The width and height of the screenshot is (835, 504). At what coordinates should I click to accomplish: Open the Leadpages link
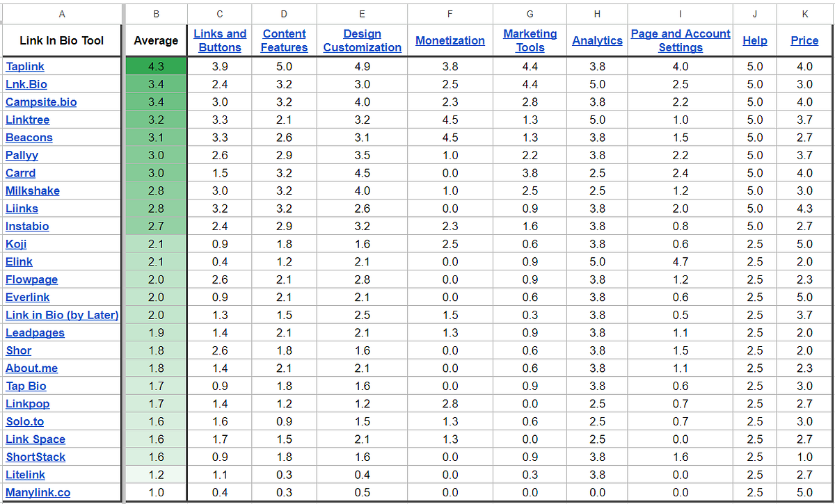35,332
